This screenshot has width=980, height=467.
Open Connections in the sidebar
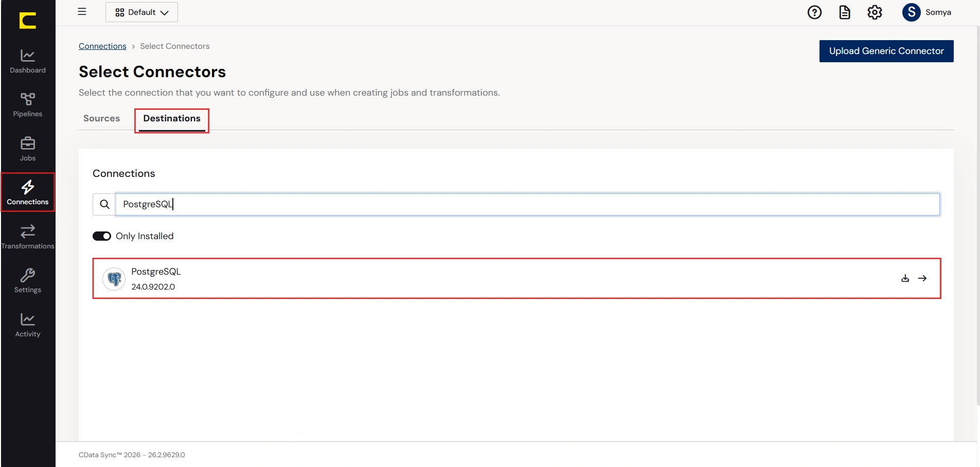(28, 193)
